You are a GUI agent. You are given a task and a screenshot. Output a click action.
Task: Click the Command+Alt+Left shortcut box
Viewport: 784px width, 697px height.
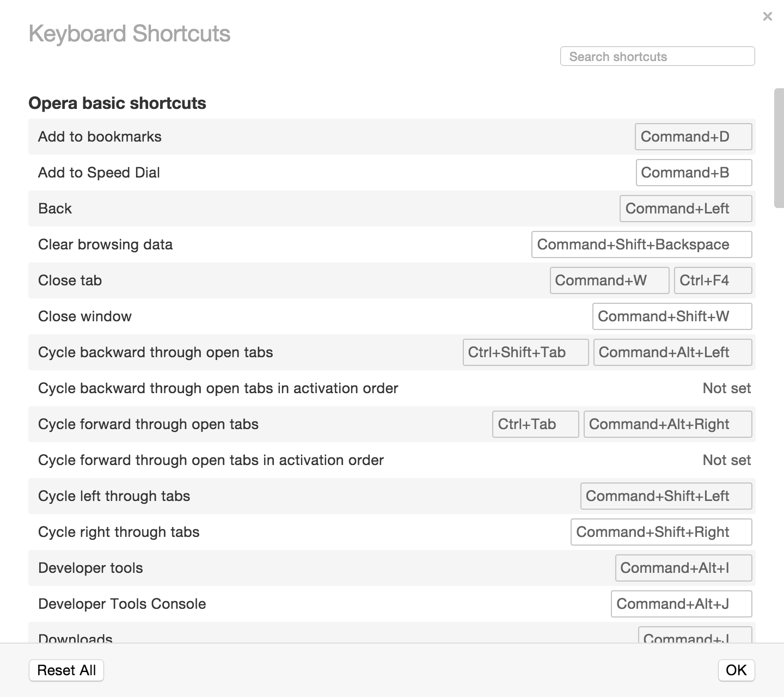(x=672, y=352)
